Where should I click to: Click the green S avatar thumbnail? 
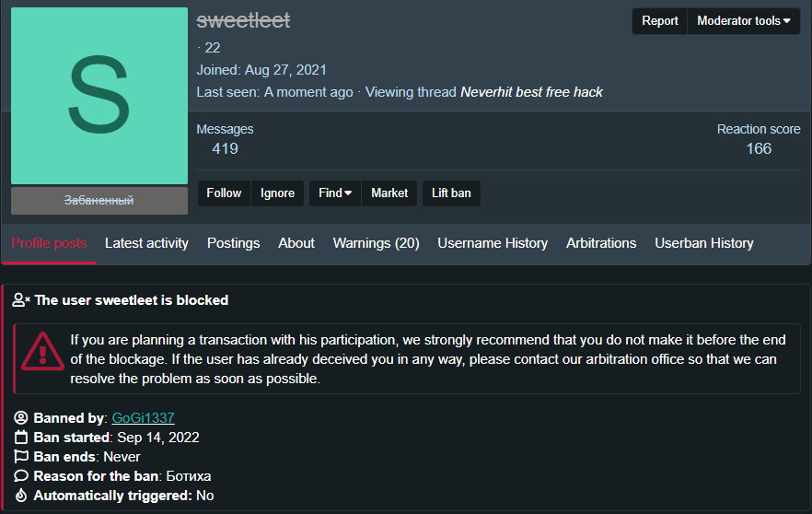click(99, 96)
